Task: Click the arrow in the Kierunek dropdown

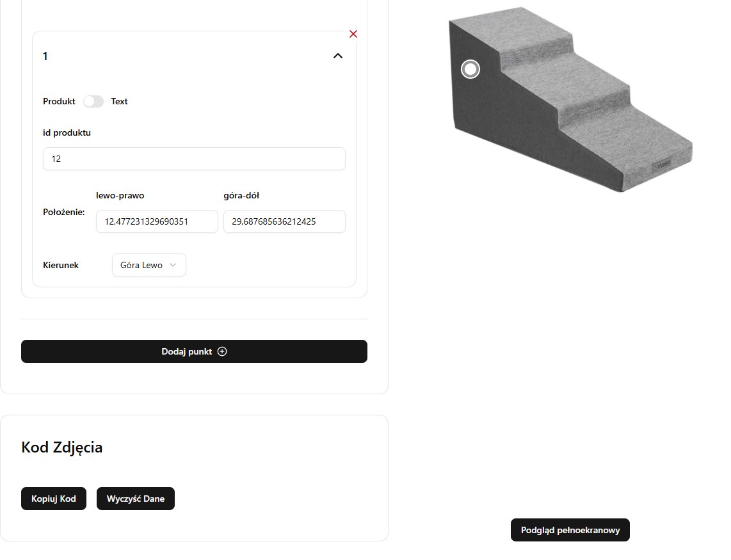Action: 173,265
